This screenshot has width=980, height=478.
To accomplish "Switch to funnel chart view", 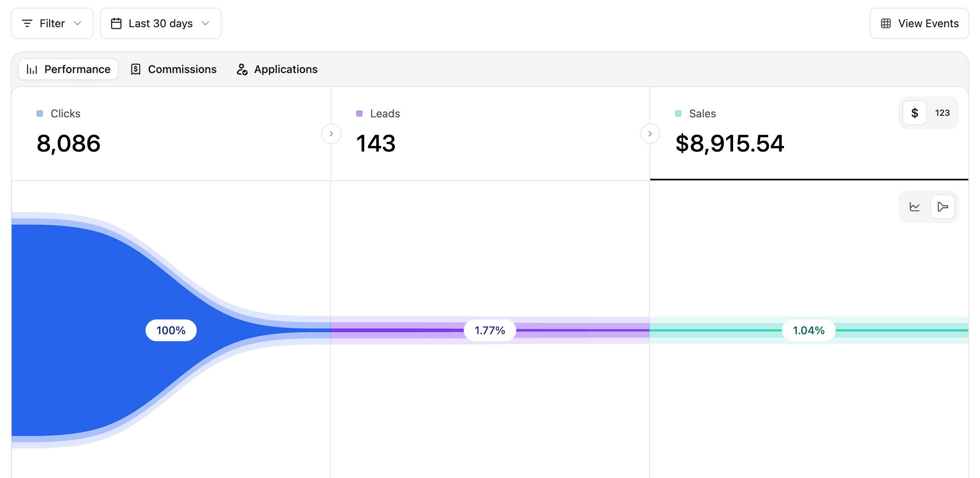I will click(x=943, y=207).
